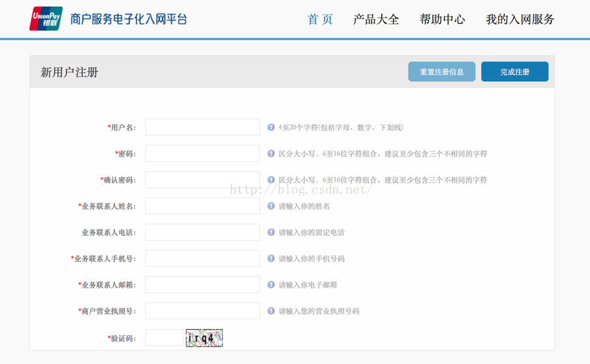Click the info icon beside 请输入你的固定电话
The height and width of the screenshot is (364, 590).
point(271,232)
